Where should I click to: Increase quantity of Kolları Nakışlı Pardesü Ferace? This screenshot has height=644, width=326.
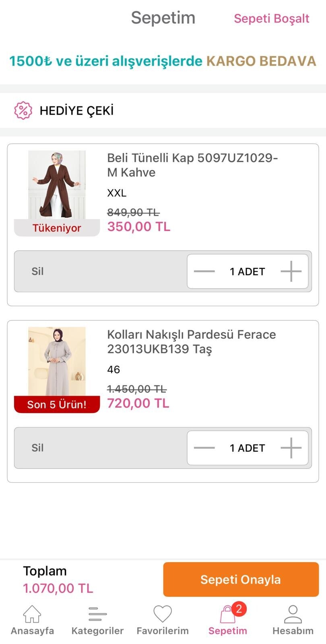point(291,448)
